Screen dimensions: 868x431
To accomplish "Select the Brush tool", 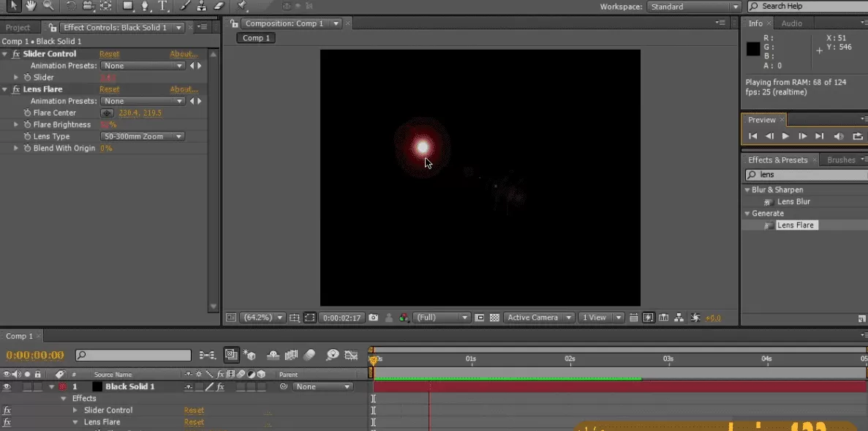I will point(184,6).
